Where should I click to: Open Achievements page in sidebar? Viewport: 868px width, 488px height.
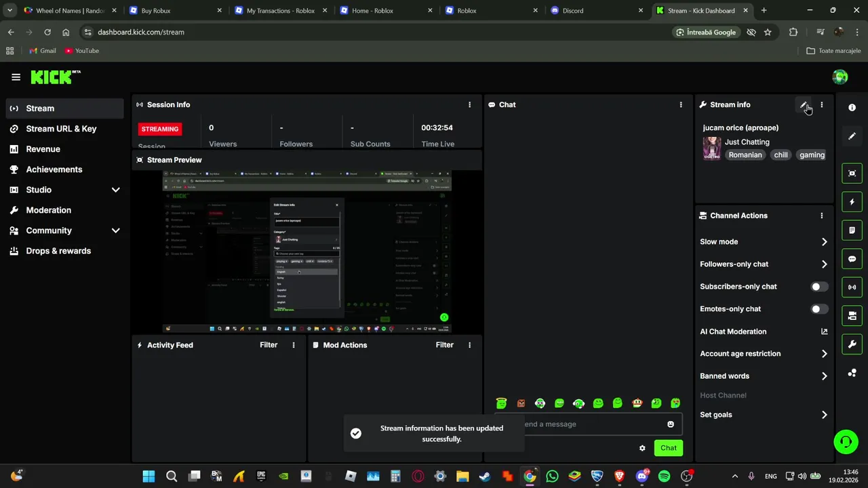[x=65, y=169]
